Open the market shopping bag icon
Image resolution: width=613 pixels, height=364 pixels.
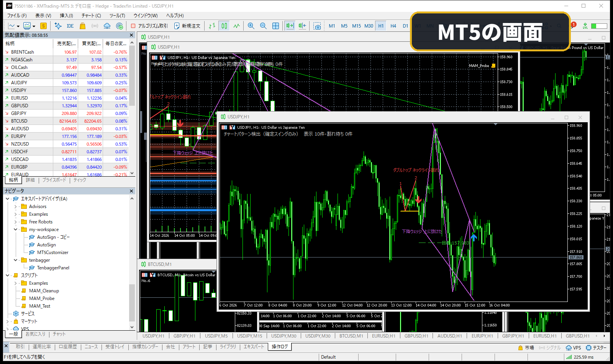click(82, 26)
